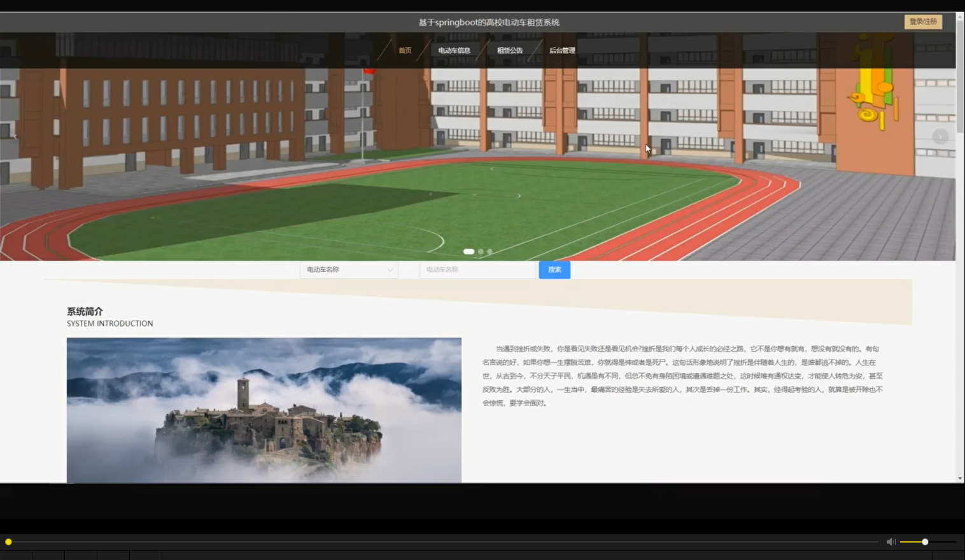Select the second carousel indicator dot
This screenshot has height=560, width=965.
click(x=481, y=251)
